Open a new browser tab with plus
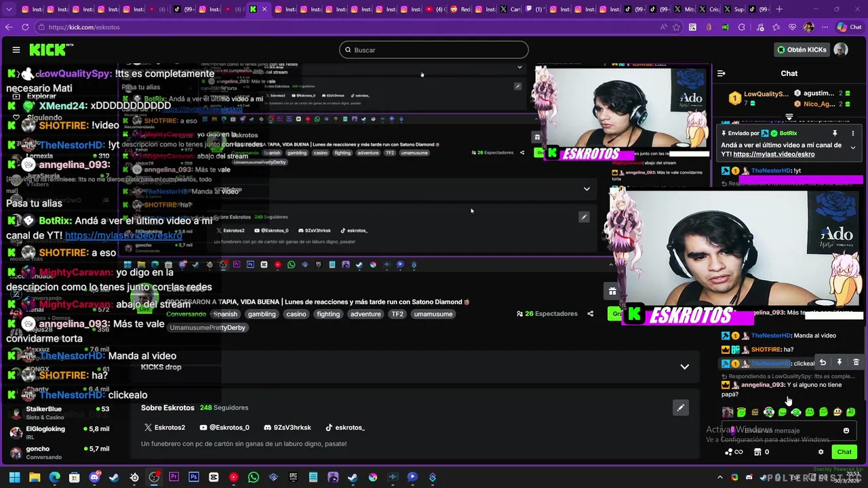The width and height of the screenshot is (868, 488). (779, 9)
